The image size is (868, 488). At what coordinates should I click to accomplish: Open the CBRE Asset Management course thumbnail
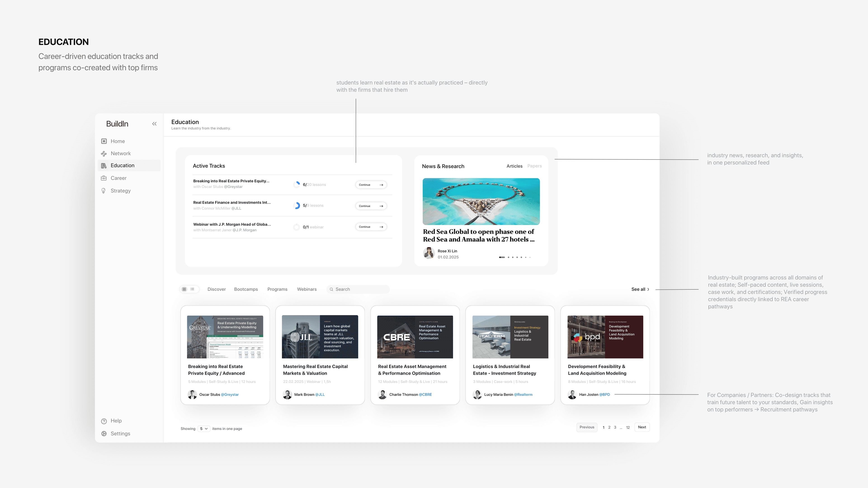click(x=415, y=337)
